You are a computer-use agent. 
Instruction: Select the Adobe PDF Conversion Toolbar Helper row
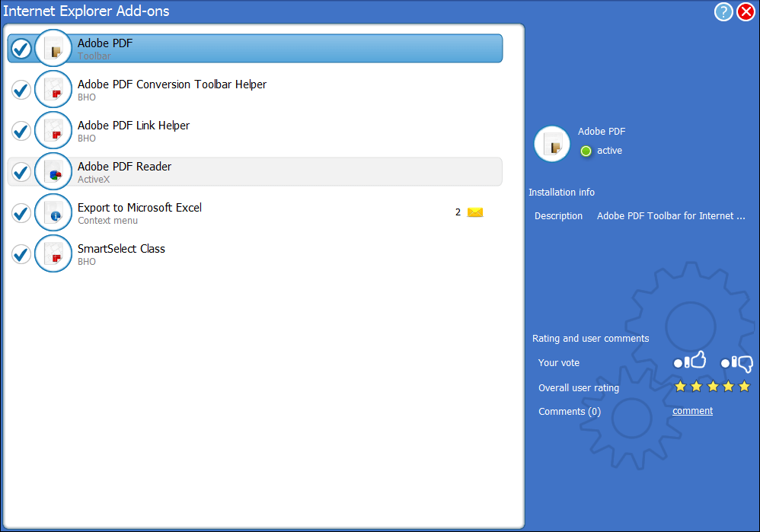(x=255, y=89)
